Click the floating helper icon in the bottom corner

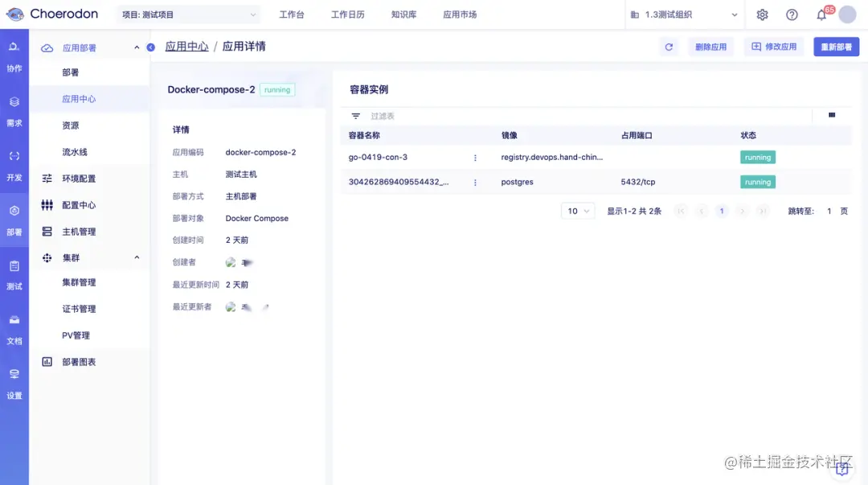click(842, 469)
